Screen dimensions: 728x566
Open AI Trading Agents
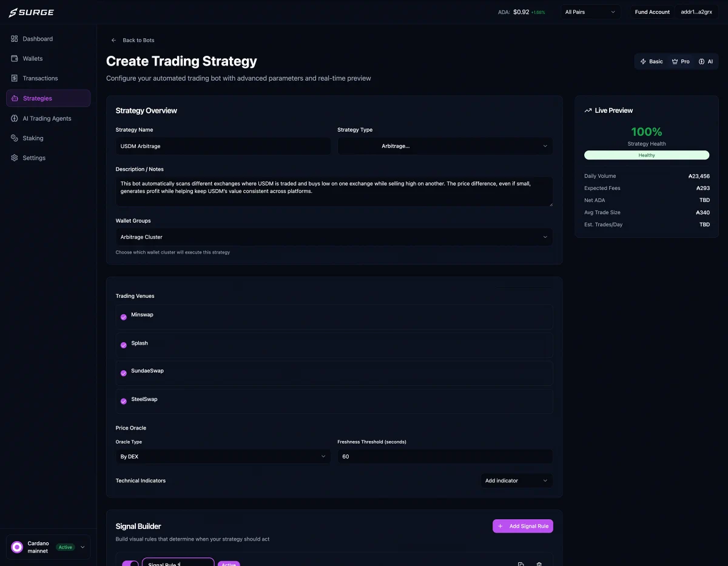click(49, 118)
